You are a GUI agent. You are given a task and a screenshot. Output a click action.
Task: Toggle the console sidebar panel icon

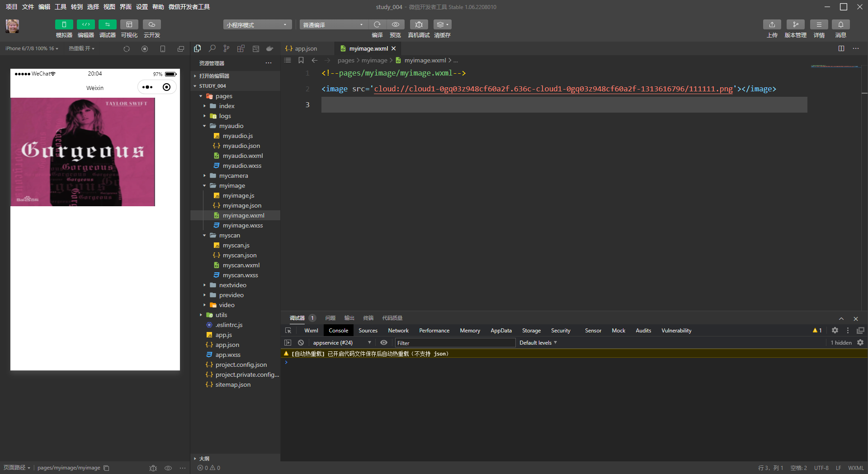click(288, 343)
